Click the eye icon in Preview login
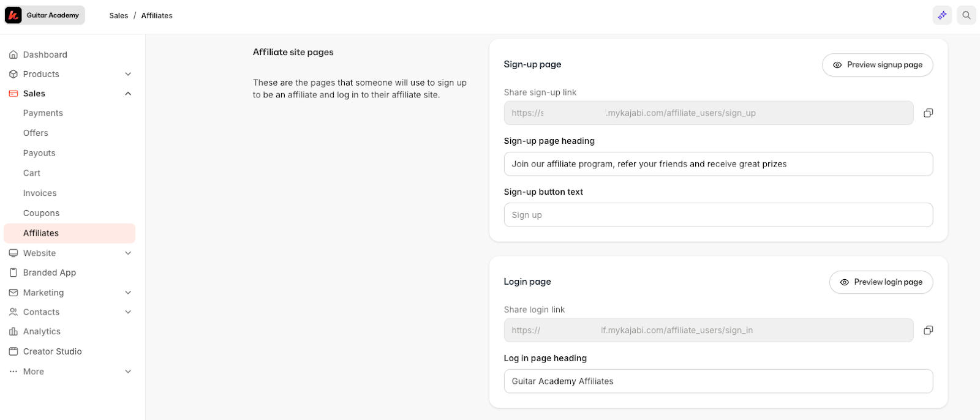The image size is (980, 420). [845, 282]
